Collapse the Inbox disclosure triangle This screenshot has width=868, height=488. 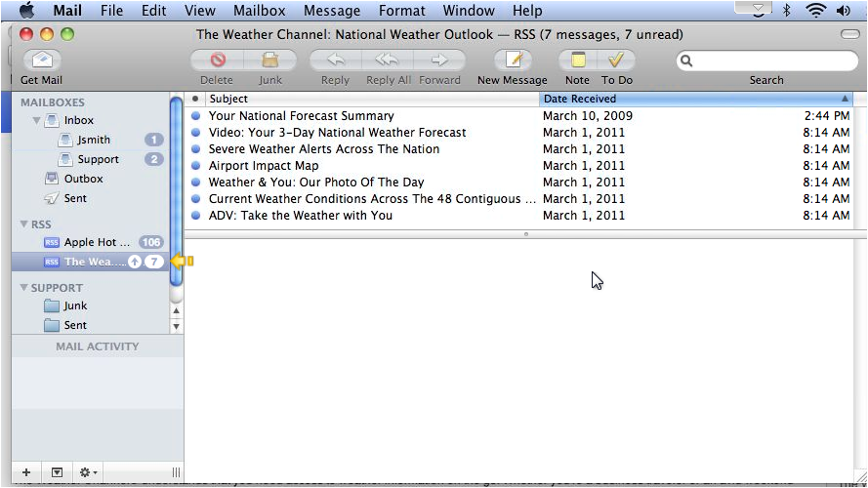pyautogui.click(x=36, y=121)
